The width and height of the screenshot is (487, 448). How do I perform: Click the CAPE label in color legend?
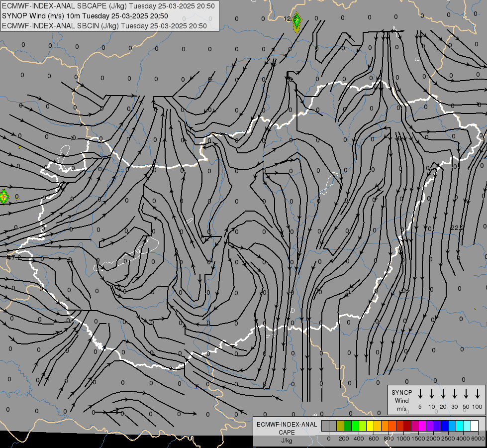coord(287,433)
